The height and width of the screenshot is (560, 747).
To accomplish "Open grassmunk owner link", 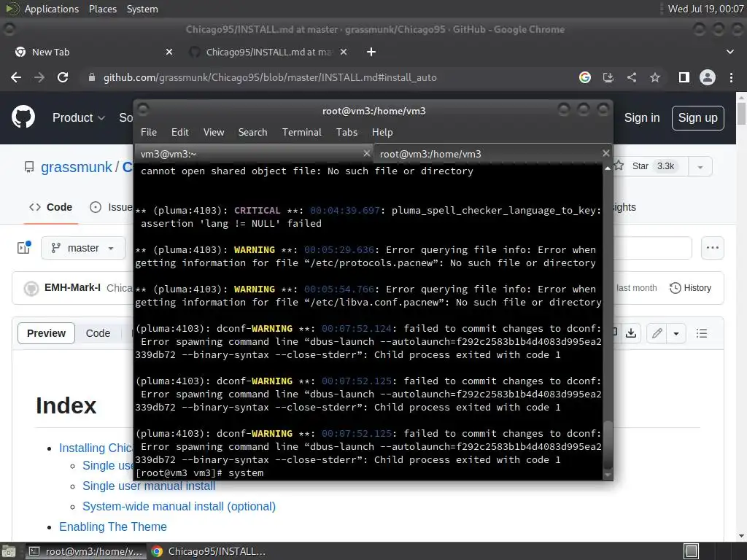I will (76, 167).
